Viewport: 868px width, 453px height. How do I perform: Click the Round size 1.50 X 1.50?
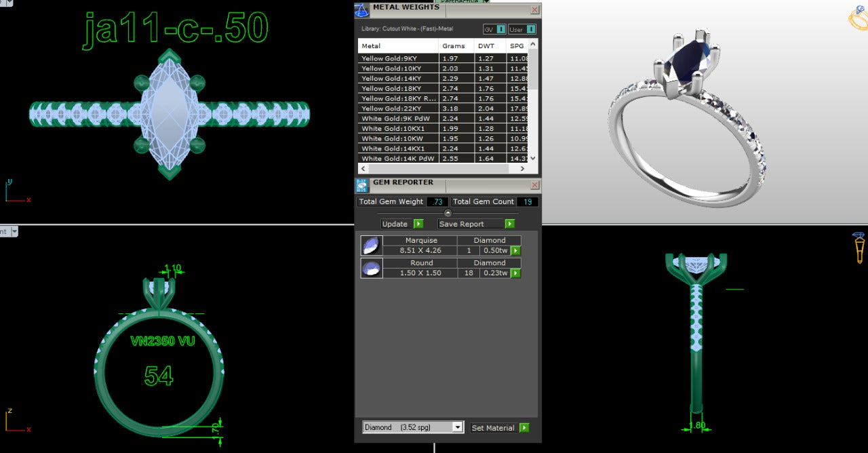click(x=420, y=273)
